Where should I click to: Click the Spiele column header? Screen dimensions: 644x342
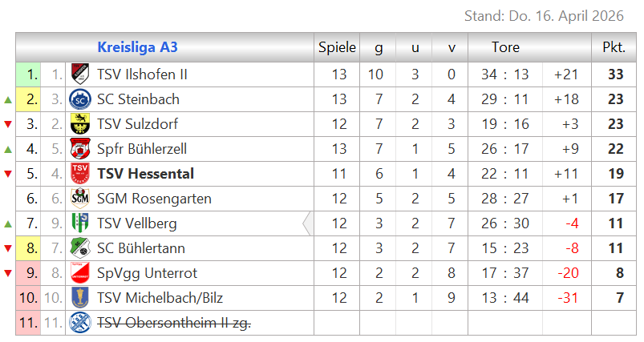tap(337, 47)
